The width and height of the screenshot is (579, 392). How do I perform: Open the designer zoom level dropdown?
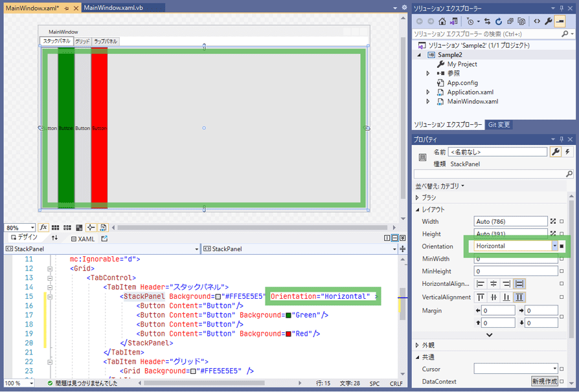pos(32,228)
